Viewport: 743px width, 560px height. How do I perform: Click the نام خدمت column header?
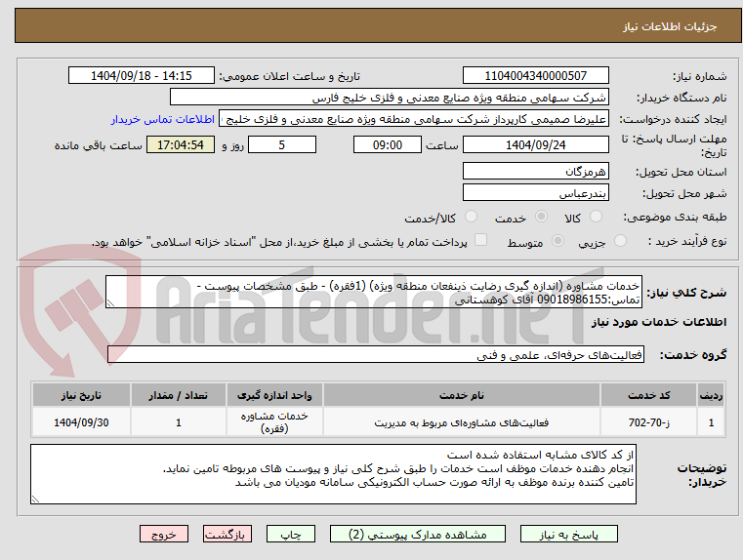point(462,395)
